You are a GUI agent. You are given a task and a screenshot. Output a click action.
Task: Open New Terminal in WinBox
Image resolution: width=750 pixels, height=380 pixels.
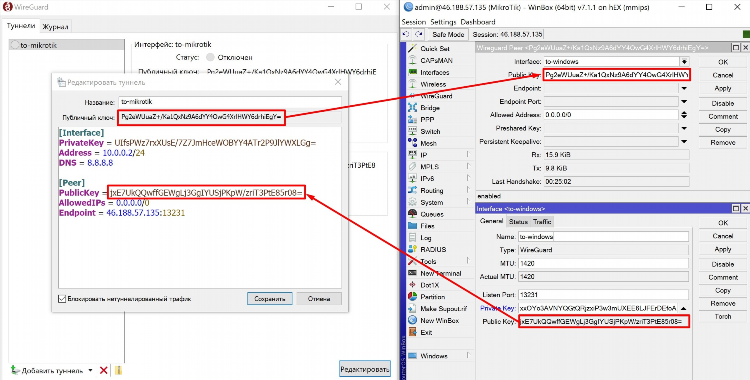440,273
